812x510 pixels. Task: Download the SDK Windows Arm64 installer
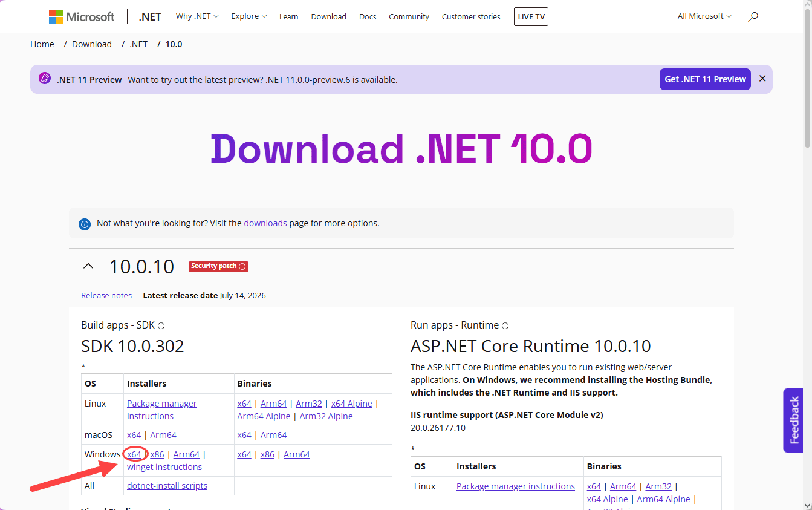point(186,454)
